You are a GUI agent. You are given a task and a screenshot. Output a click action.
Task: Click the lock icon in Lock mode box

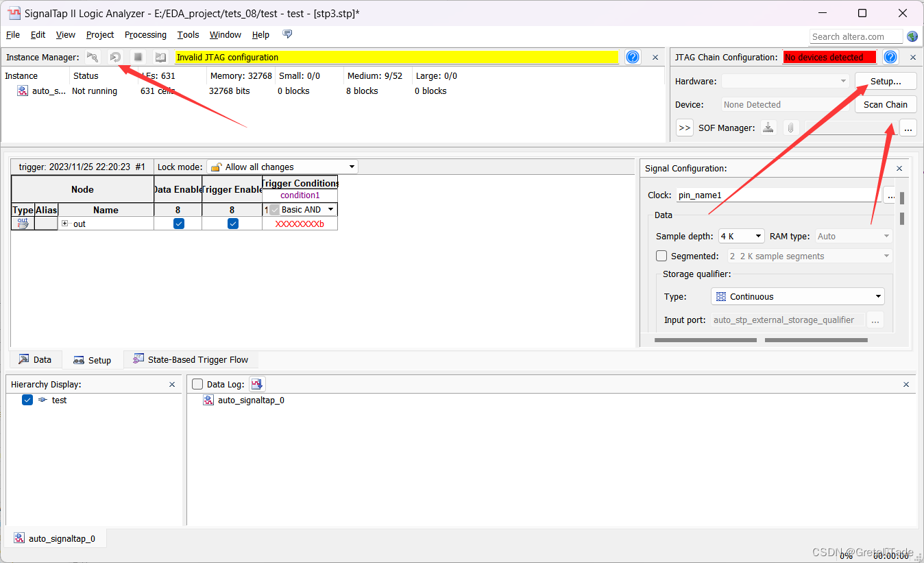(217, 167)
